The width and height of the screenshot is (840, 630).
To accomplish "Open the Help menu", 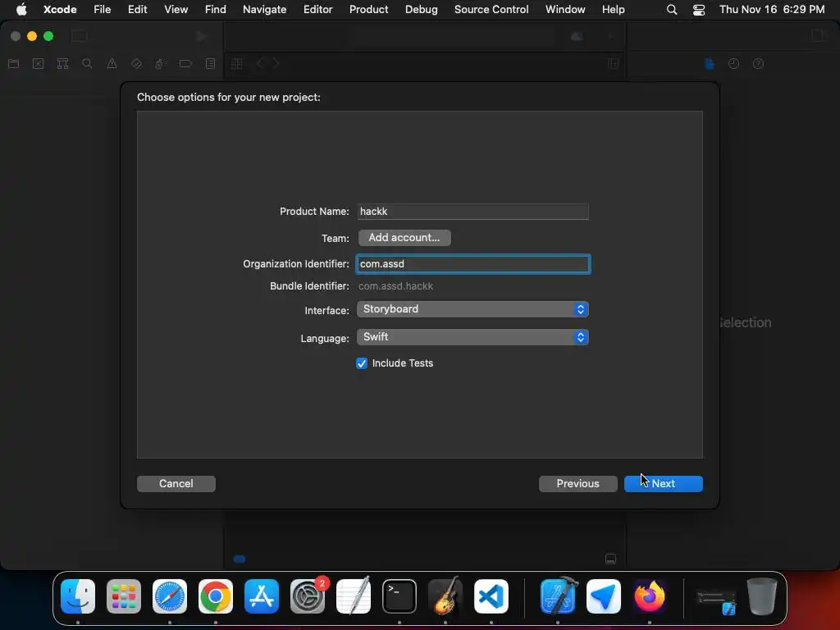I will [x=613, y=9].
